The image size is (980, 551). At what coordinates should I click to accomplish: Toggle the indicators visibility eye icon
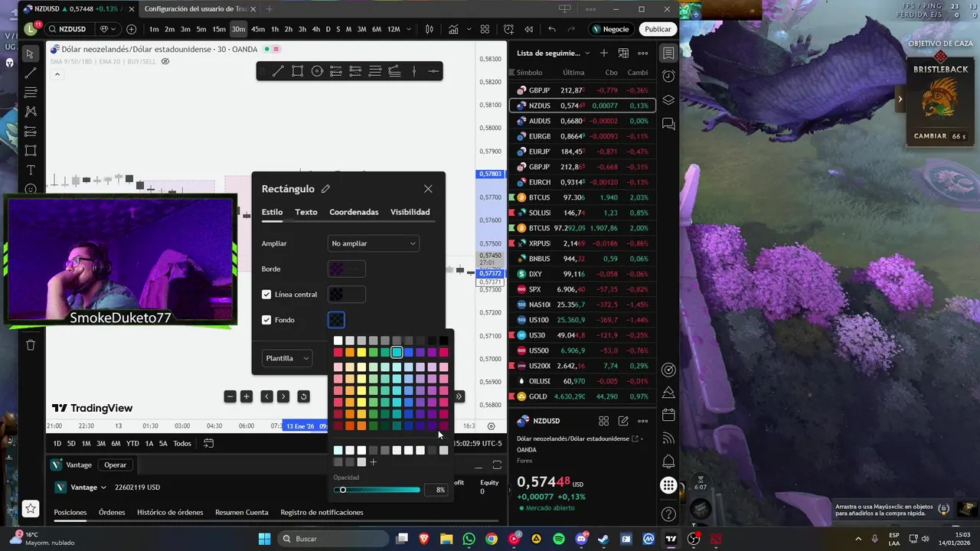(x=165, y=61)
